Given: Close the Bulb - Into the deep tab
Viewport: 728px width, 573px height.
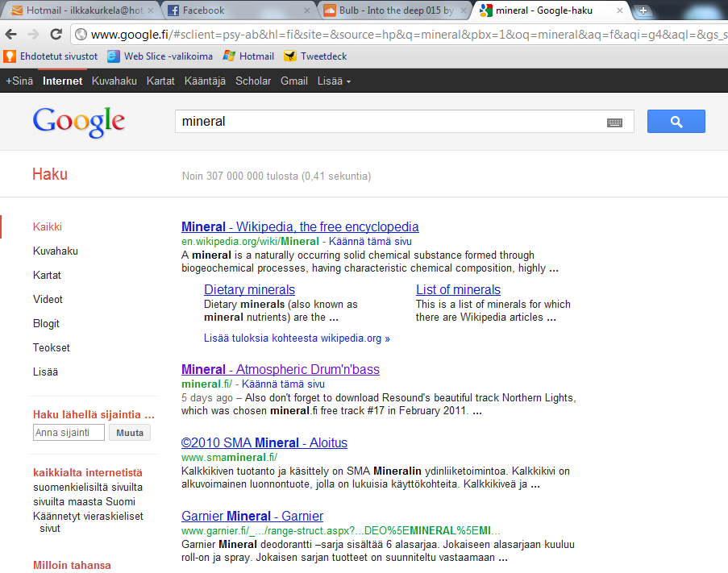Looking at the screenshot, I should [463, 10].
